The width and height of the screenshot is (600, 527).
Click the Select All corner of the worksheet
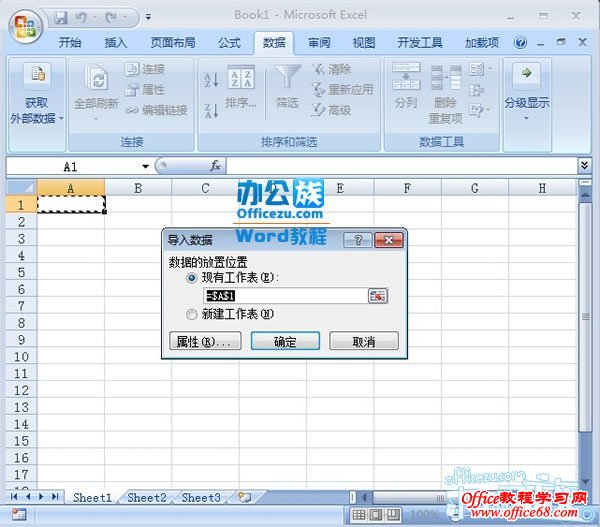tap(21, 188)
